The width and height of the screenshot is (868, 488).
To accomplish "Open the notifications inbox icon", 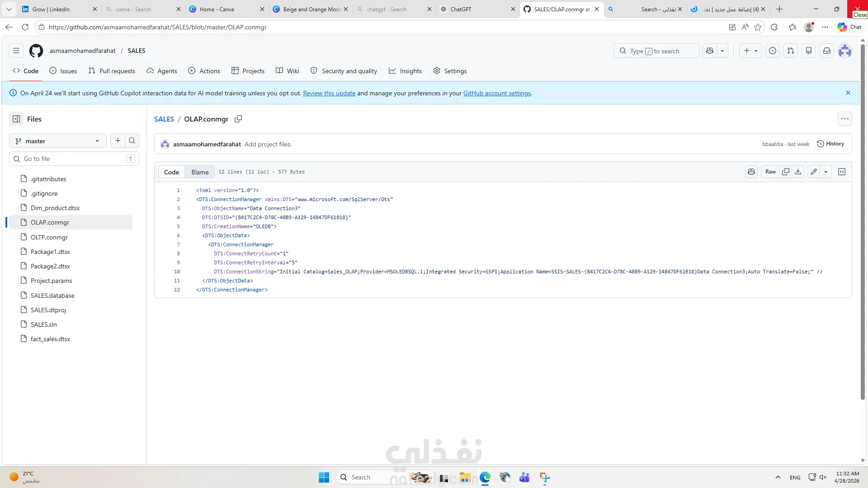I will tap(827, 51).
